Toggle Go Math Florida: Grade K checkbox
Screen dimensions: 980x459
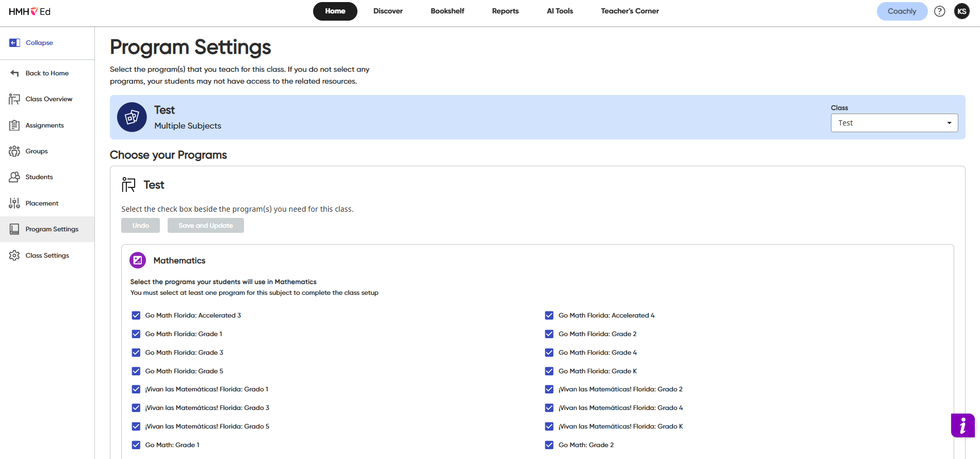pyautogui.click(x=549, y=371)
